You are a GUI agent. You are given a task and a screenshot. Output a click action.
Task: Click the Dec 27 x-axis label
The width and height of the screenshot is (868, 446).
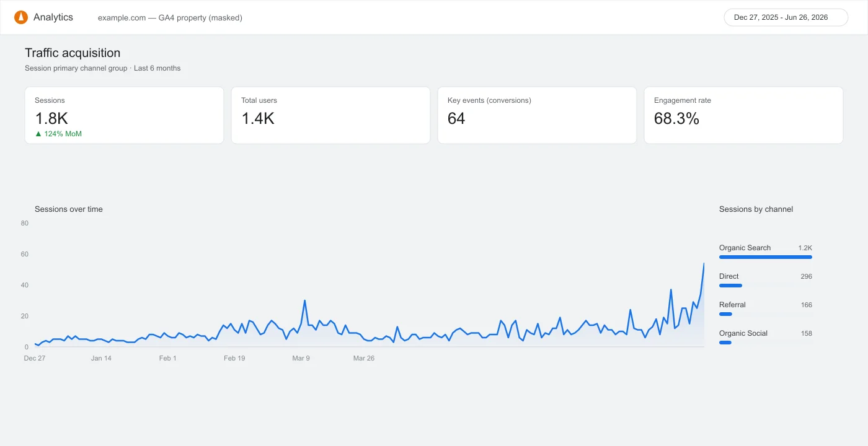[x=35, y=358]
